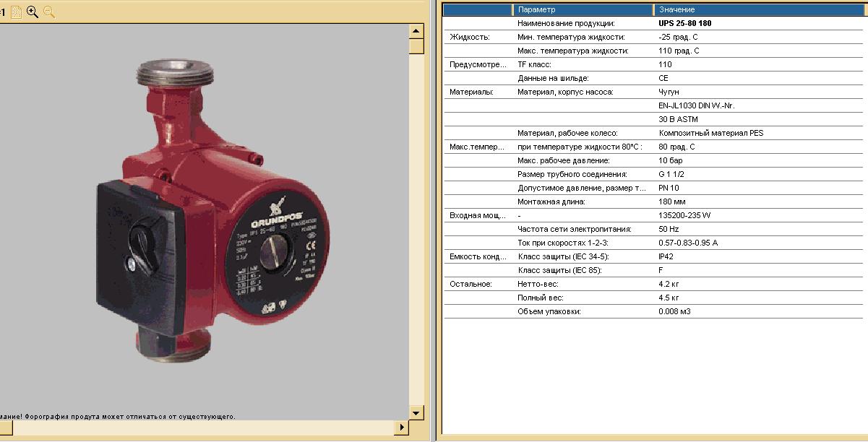Click the -25 град. C value
The height and width of the screenshot is (442, 868).
coord(678,37)
